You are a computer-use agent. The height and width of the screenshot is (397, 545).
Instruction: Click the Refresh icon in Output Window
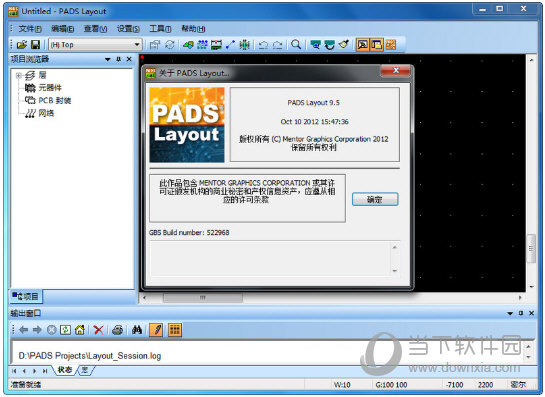pyautogui.click(x=65, y=330)
